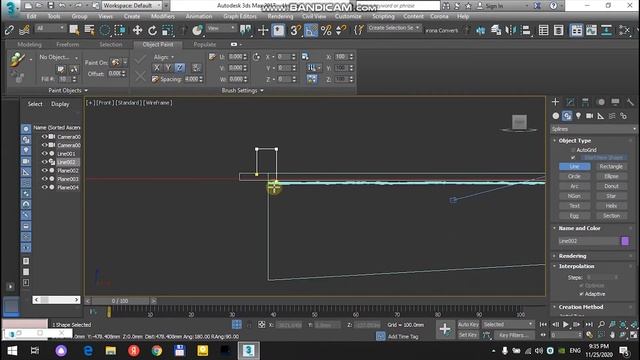Open the Workspace Default dropdown
Image resolution: width=640 pixels, height=360 pixels.
(131, 6)
